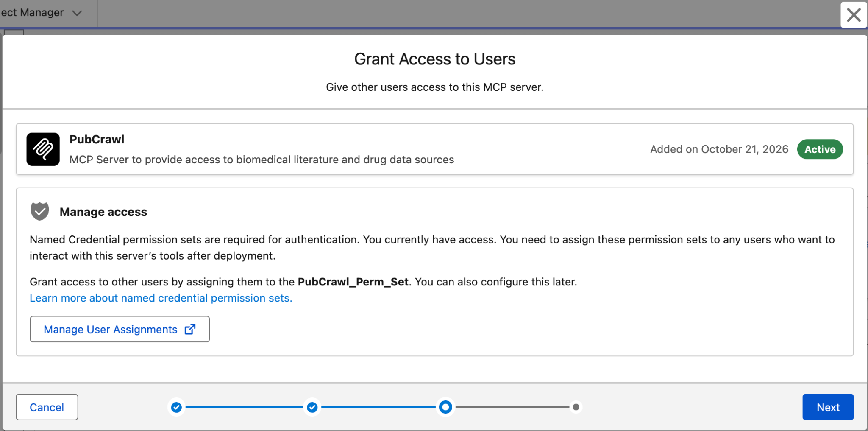Click the PubCrawl server name heading
Image resolution: width=868 pixels, height=431 pixels.
[97, 139]
